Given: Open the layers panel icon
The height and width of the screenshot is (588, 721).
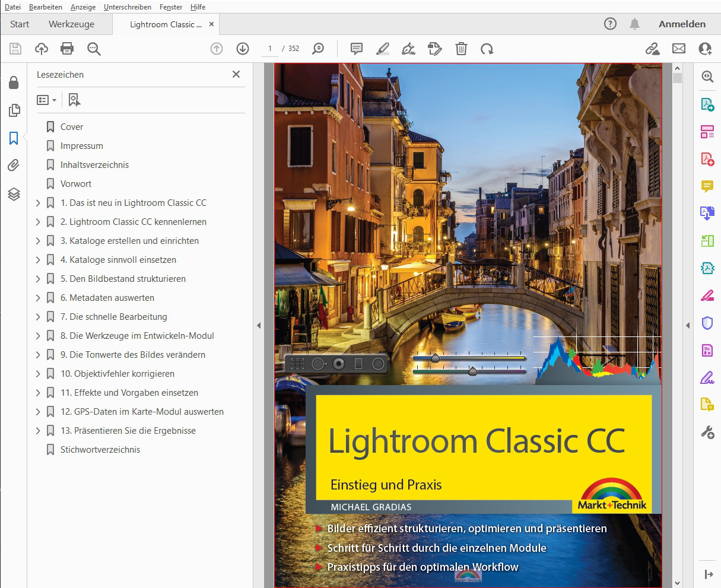Looking at the screenshot, I should pos(14,194).
